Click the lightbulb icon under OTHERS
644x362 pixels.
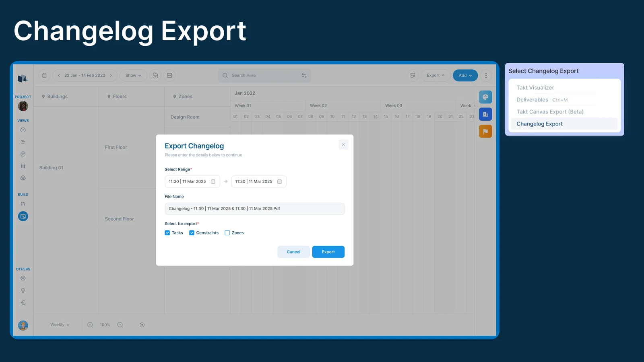pos(23,290)
